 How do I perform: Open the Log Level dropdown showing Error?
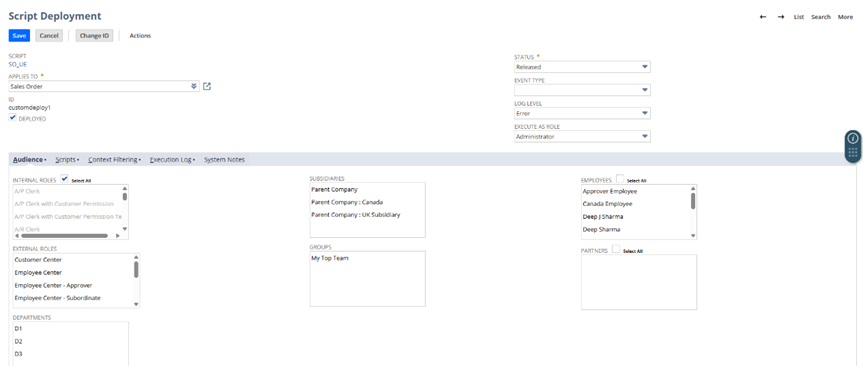click(582, 113)
